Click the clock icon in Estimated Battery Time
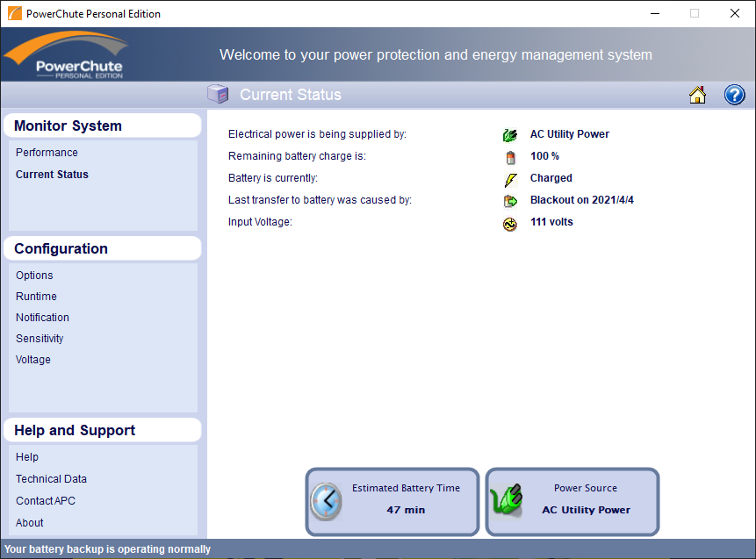The width and height of the screenshot is (756, 559). (327, 501)
